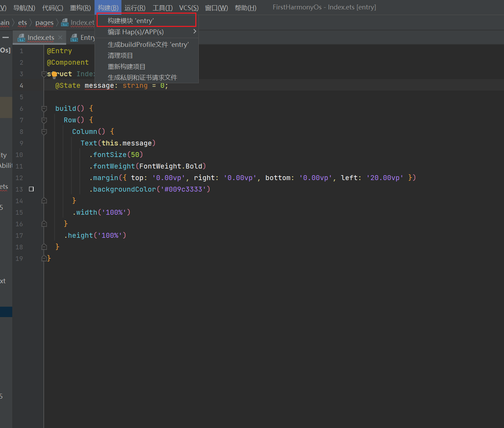This screenshot has width=504, height=428.
Task: Click fold end marker on line 19
Action: 44,258
